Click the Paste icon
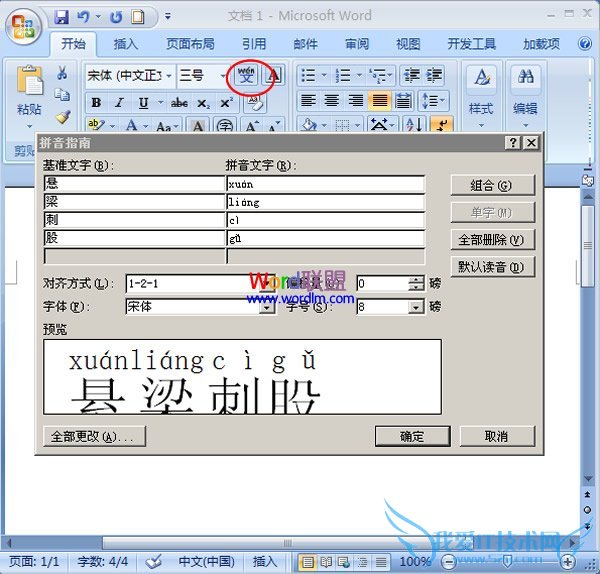The image size is (600, 574). tap(29, 90)
